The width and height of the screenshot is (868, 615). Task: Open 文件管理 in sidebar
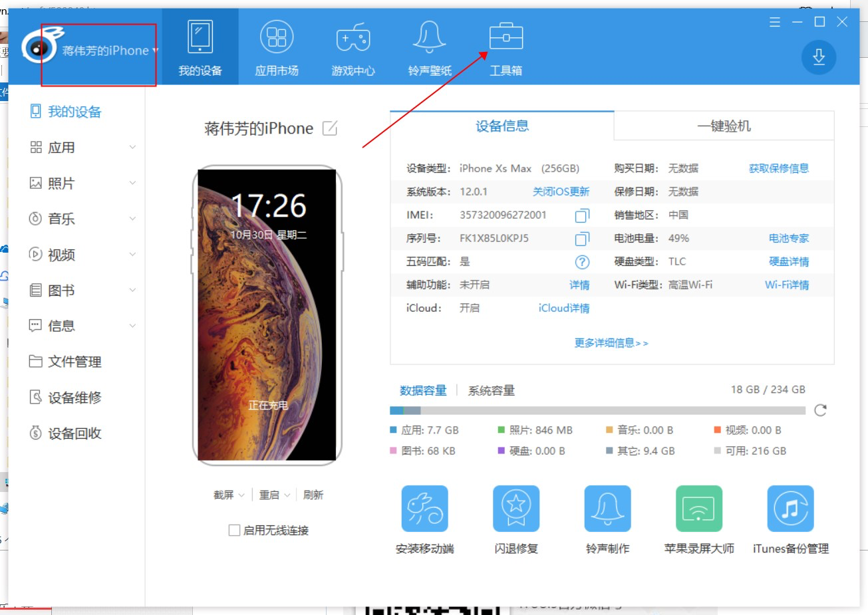[74, 362]
